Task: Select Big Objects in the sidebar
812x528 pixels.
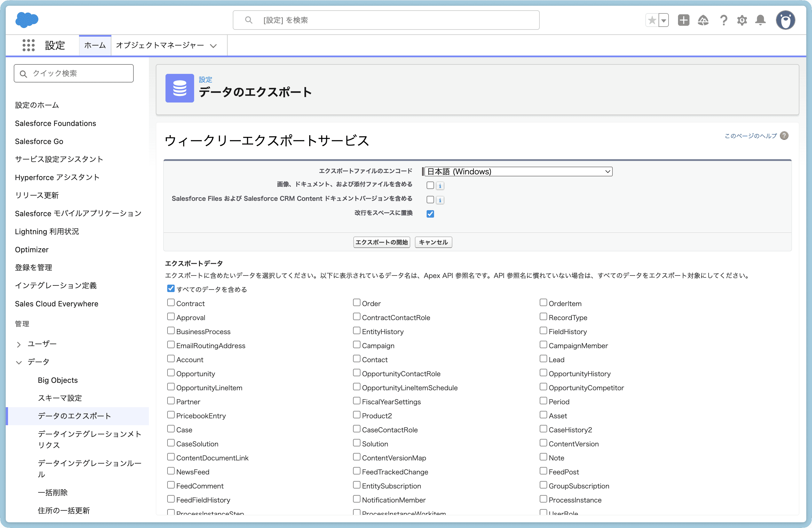Action: point(58,380)
